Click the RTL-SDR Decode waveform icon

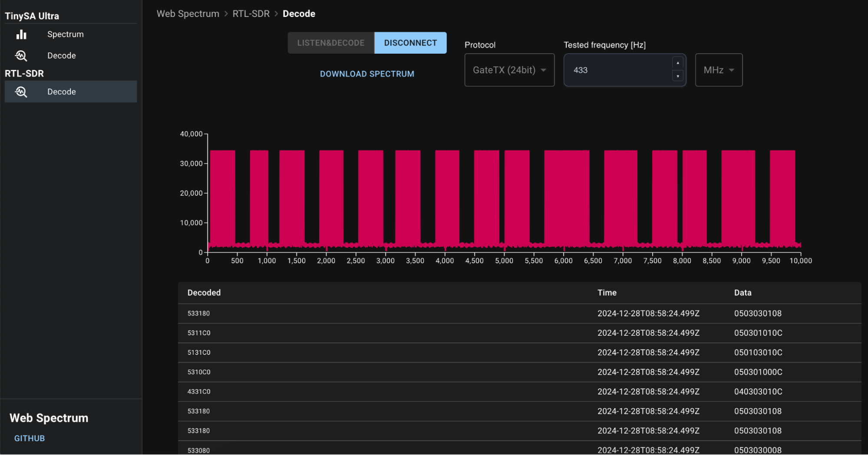pos(21,92)
